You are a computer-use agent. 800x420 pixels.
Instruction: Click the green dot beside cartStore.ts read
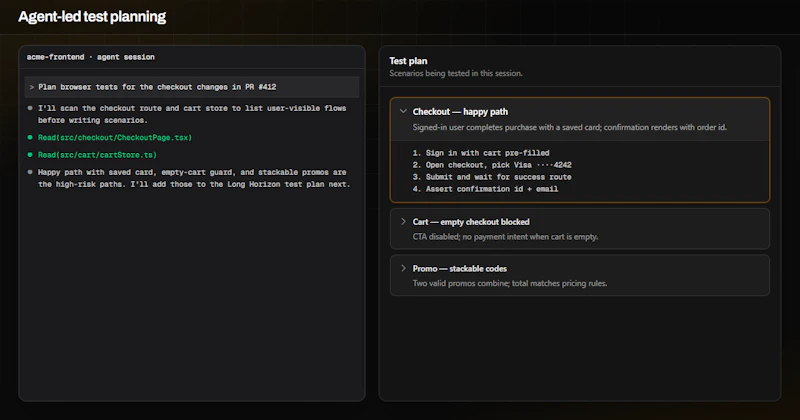[30, 155]
